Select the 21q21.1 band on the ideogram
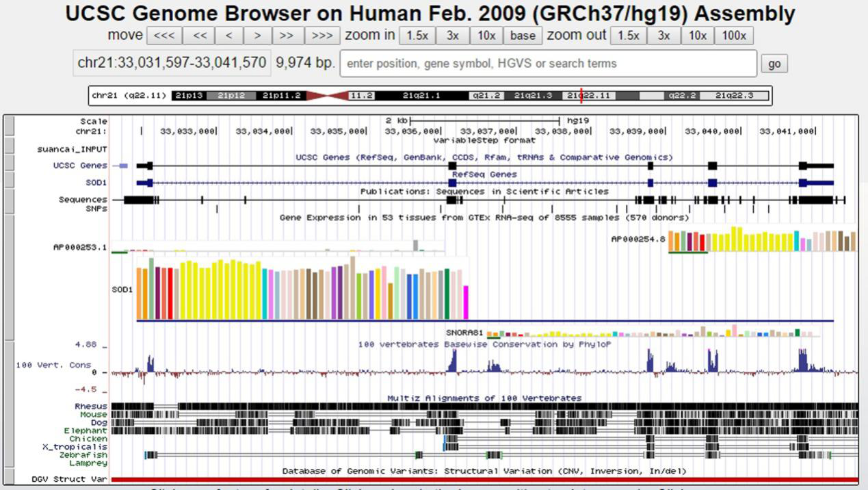 [421, 96]
